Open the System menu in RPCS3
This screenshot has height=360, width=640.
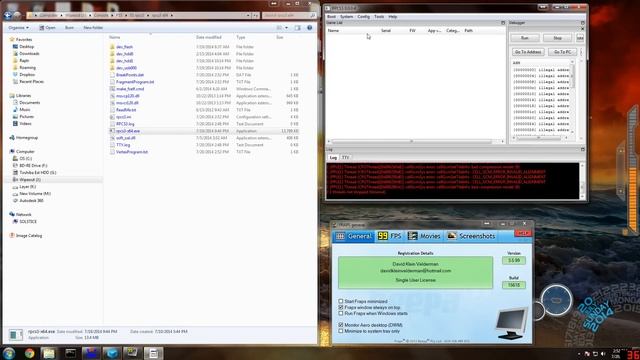pos(347,17)
